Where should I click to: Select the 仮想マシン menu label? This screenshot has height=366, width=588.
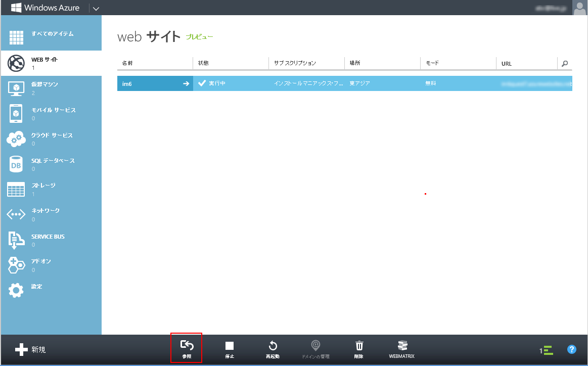pos(44,84)
